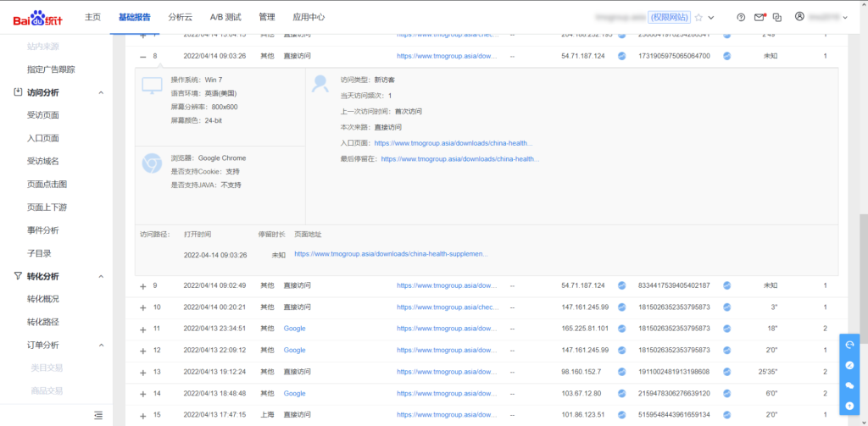The image size is (868, 426).
Task: Open the 应用中心 tab
Action: [309, 17]
